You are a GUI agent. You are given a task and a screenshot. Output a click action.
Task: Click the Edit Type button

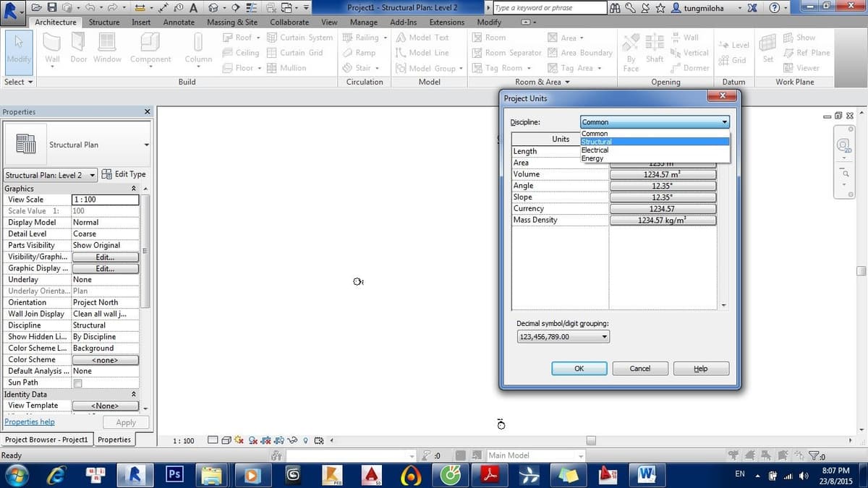124,174
